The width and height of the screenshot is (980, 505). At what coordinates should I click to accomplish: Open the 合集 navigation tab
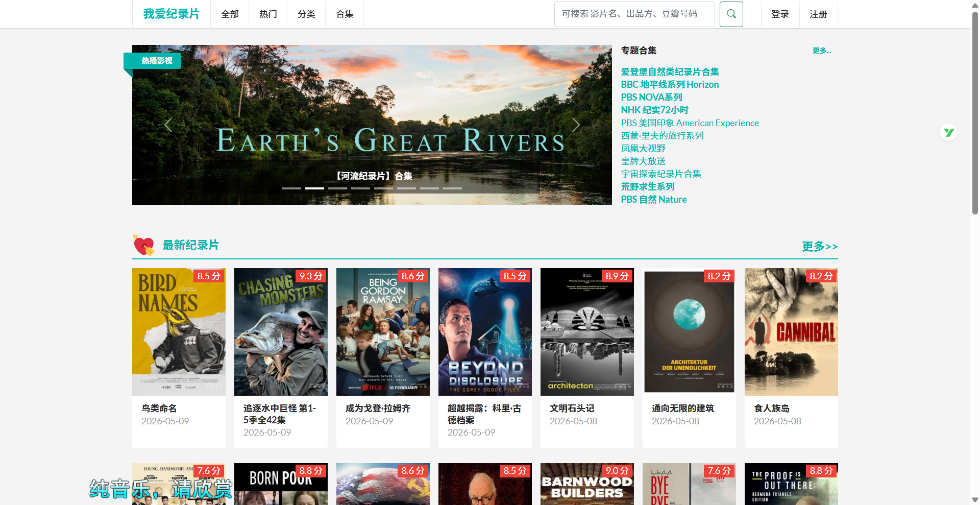tap(345, 14)
